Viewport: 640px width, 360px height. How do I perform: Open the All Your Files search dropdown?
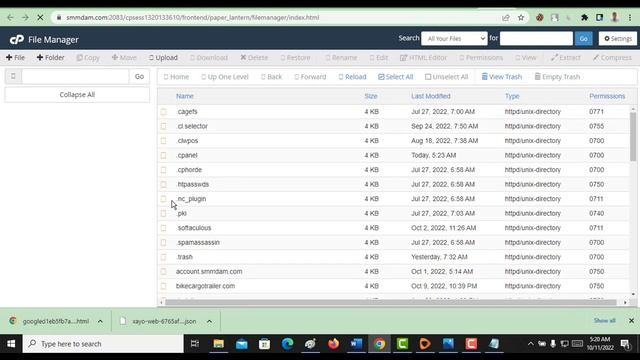(454, 38)
